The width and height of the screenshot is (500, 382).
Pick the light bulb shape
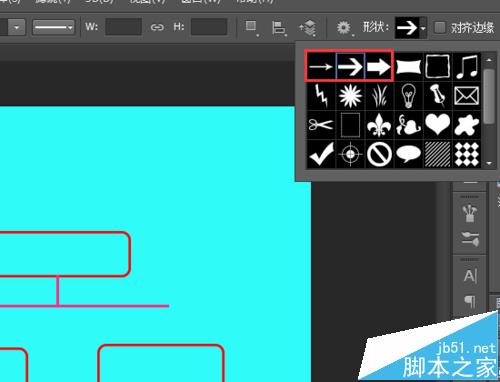(x=409, y=95)
